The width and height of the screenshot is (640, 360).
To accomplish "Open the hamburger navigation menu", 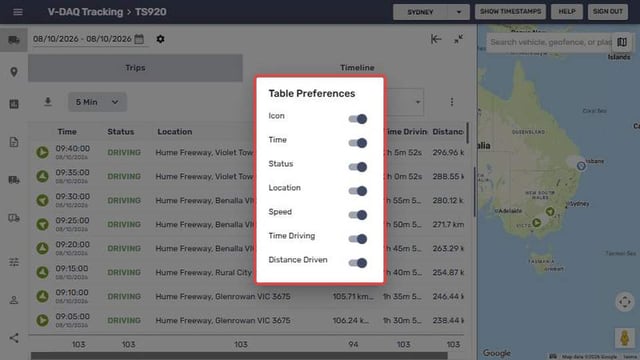I will [x=18, y=12].
